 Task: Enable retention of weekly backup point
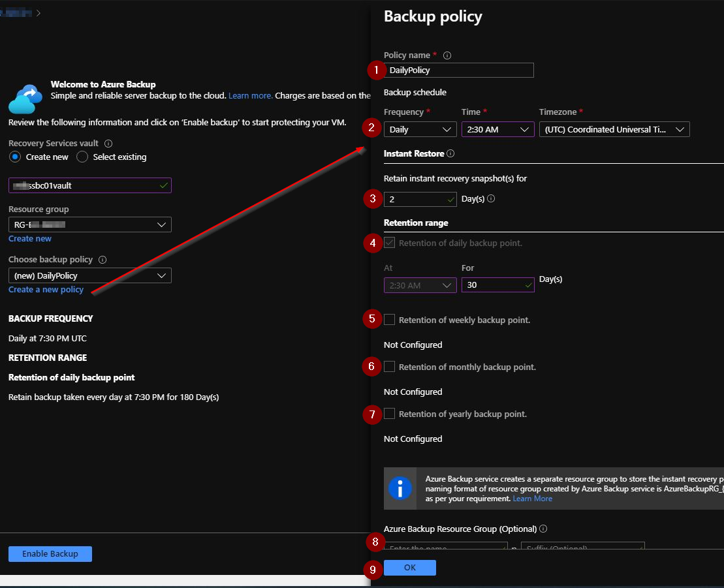[x=390, y=320]
